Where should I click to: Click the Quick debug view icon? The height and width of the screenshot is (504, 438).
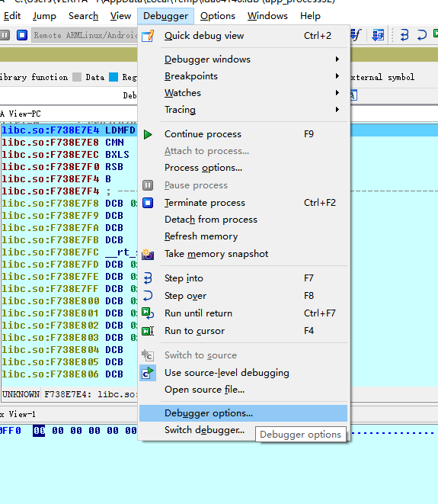tap(148, 36)
